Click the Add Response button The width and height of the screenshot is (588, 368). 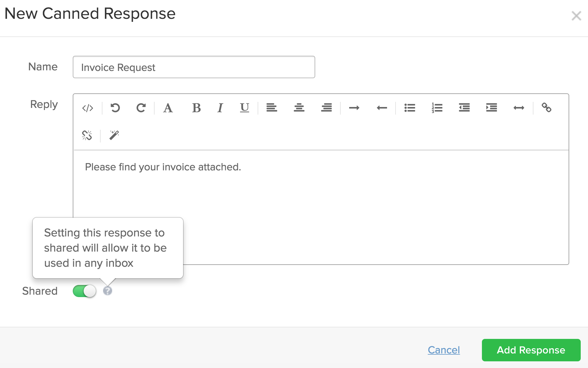(x=531, y=350)
